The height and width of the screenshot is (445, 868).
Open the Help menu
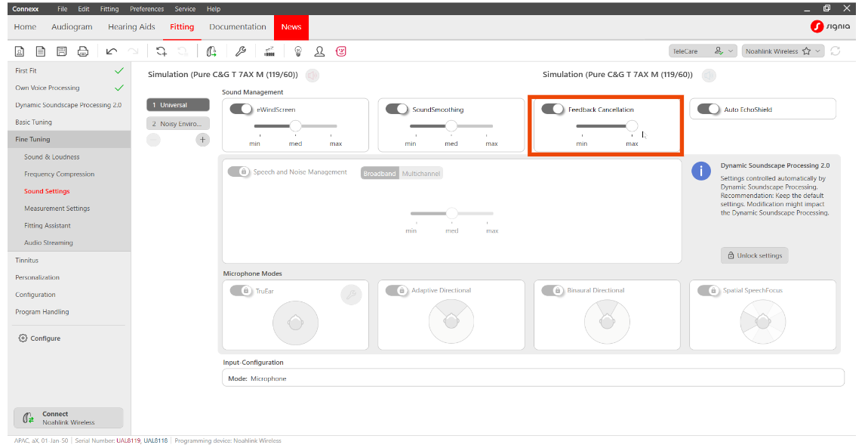(x=214, y=9)
